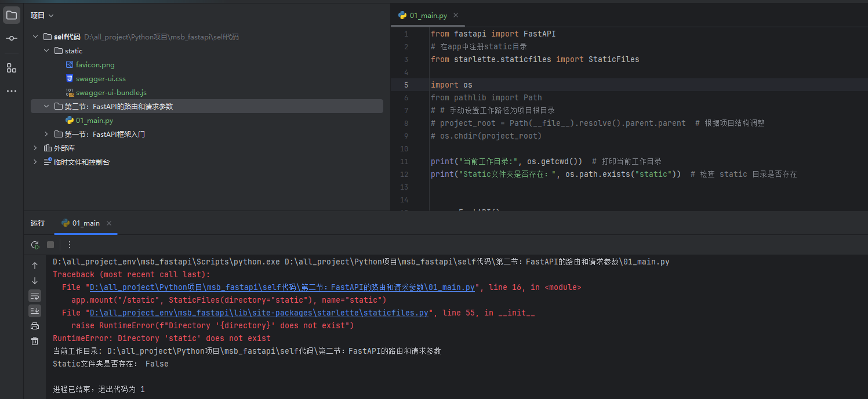Rerun 01_main with the rerun icon
Image resolution: width=868 pixels, height=399 pixels.
click(35, 245)
